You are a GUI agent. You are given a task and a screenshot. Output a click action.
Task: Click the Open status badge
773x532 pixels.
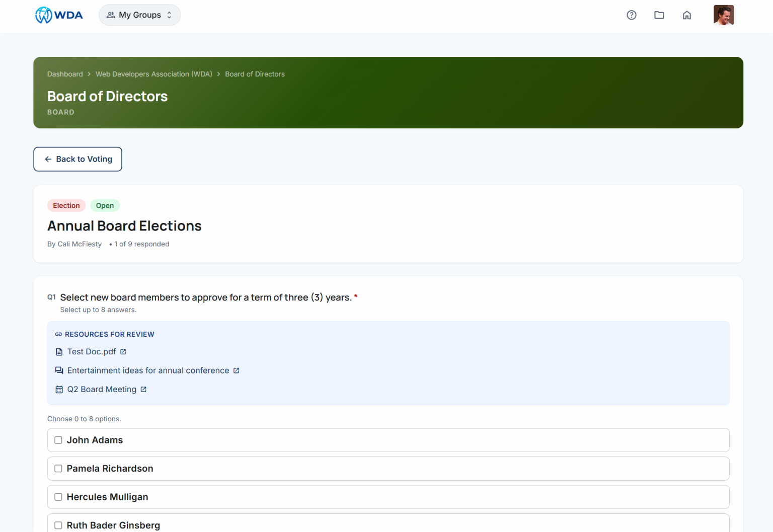click(105, 205)
